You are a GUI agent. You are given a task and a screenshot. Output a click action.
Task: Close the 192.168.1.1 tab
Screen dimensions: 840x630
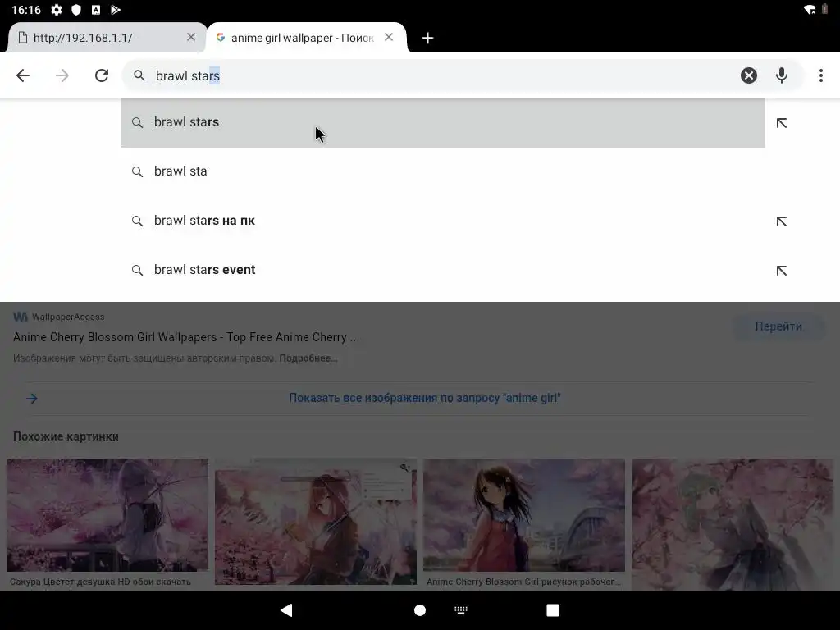pos(190,38)
